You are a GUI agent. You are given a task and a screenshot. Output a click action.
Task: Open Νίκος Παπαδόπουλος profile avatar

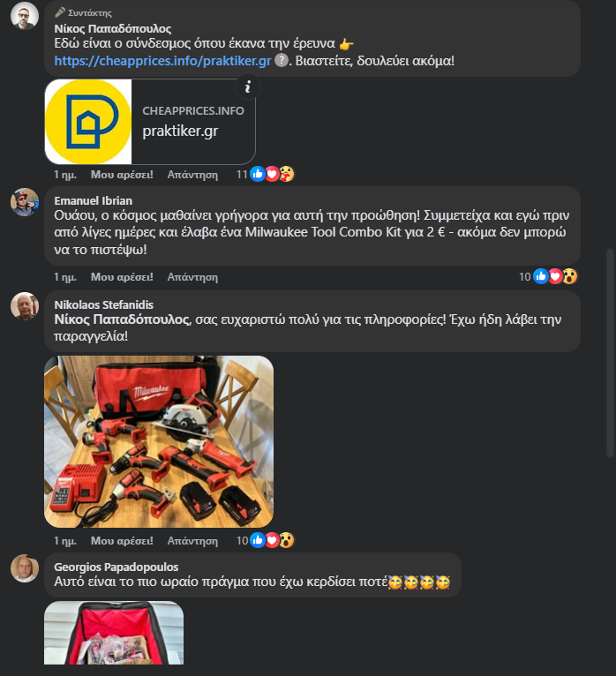pos(25,16)
